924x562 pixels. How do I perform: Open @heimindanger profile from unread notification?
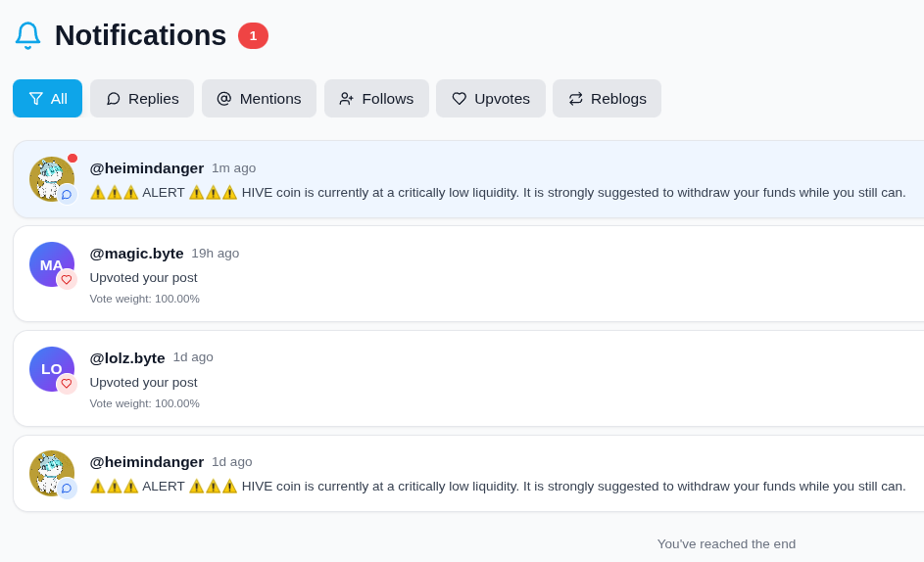147,168
